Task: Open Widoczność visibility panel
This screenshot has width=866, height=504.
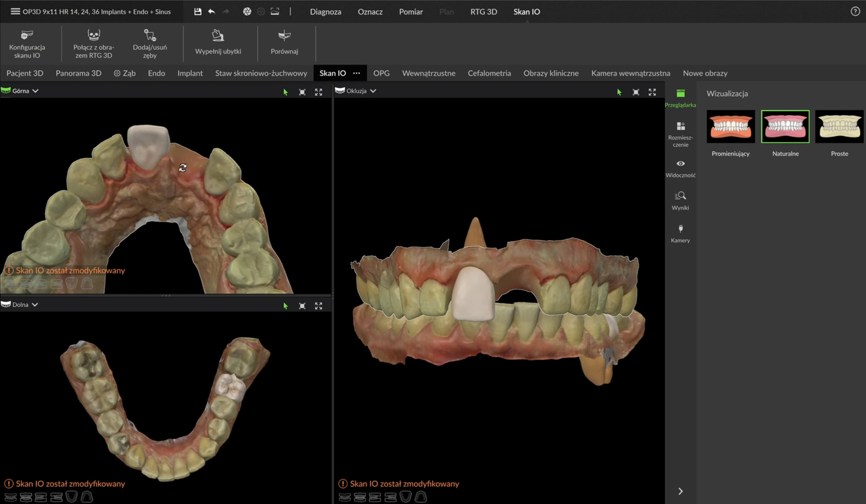Action: click(x=680, y=168)
